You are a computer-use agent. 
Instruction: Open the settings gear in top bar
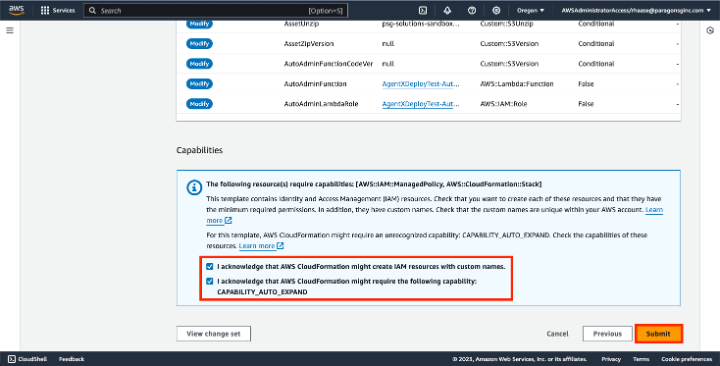[x=496, y=10]
